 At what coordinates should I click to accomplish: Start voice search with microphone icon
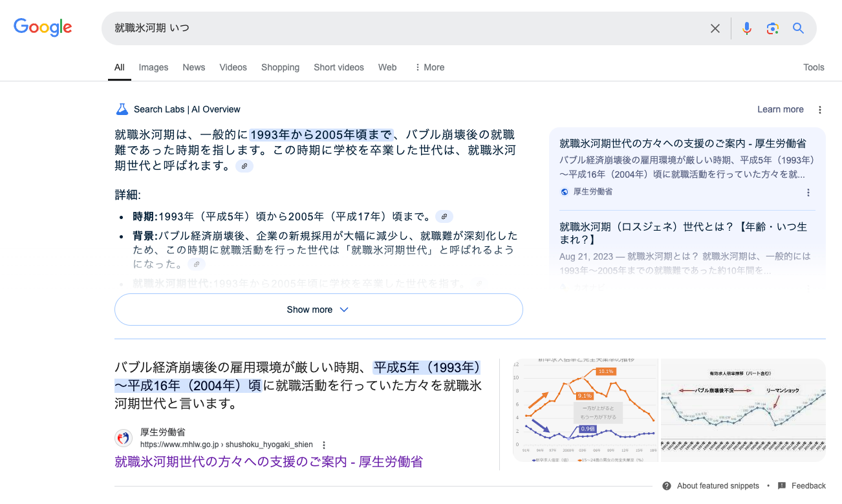point(747,28)
